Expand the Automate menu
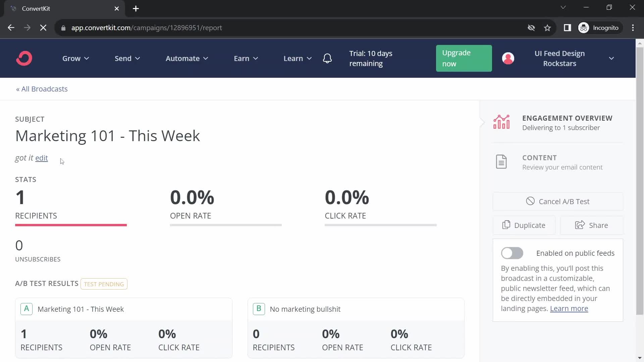The height and width of the screenshot is (362, 644). [187, 58]
